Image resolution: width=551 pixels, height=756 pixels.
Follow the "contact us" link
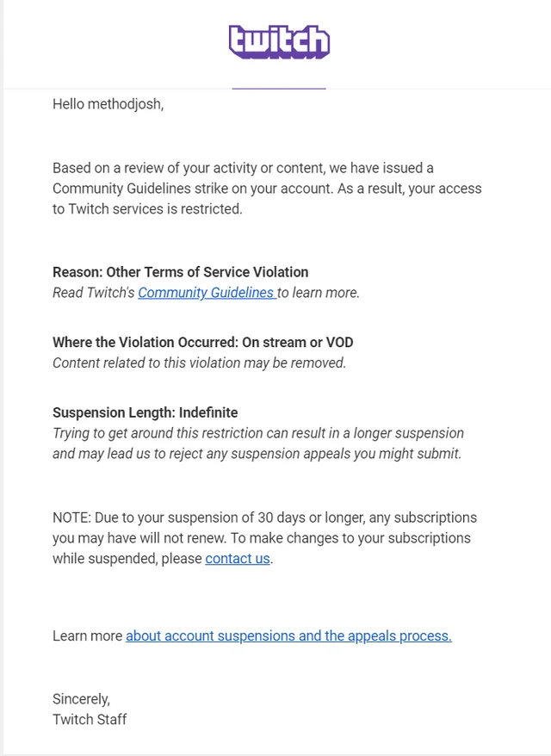[x=238, y=559]
